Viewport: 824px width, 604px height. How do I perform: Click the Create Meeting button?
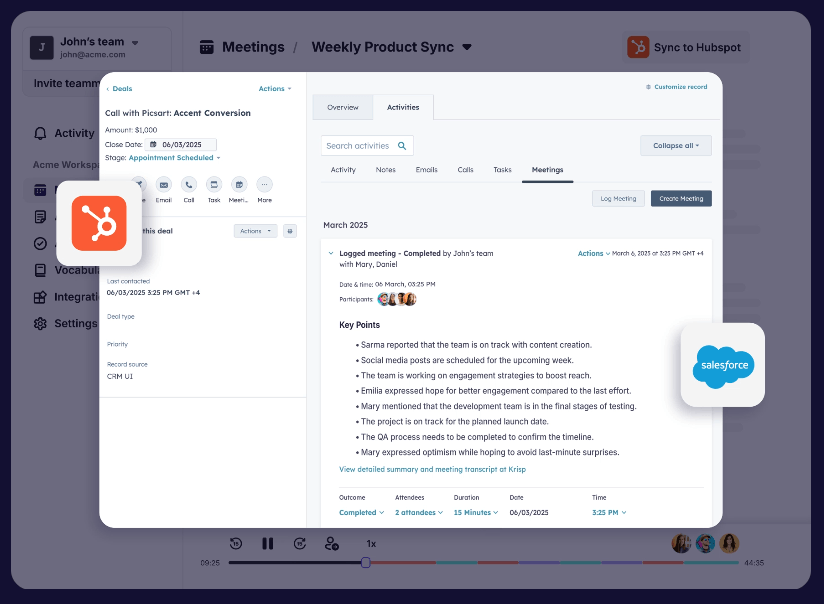tap(681, 199)
